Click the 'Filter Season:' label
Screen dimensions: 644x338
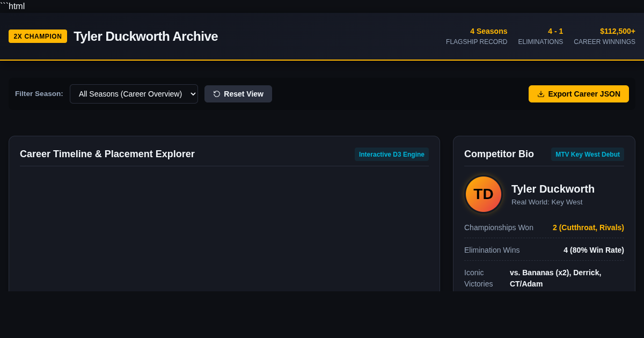(39, 94)
